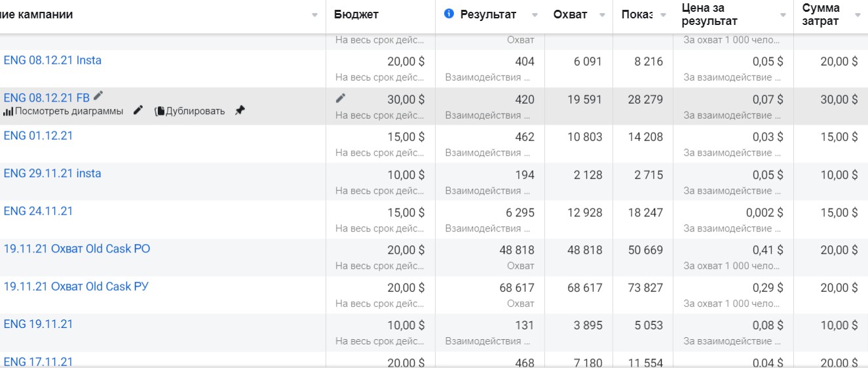
Task: Pin the ENG 08.12.21 FB campaign
Action: click(x=240, y=111)
